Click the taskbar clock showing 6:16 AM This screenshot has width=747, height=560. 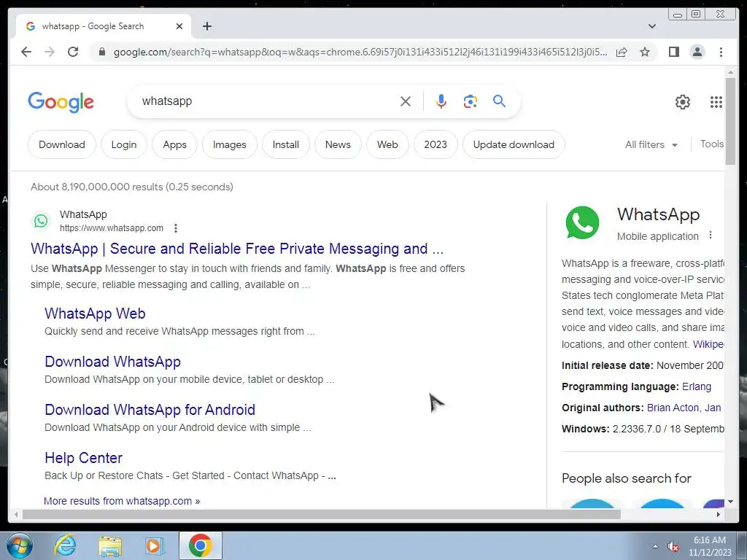click(x=709, y=545)
